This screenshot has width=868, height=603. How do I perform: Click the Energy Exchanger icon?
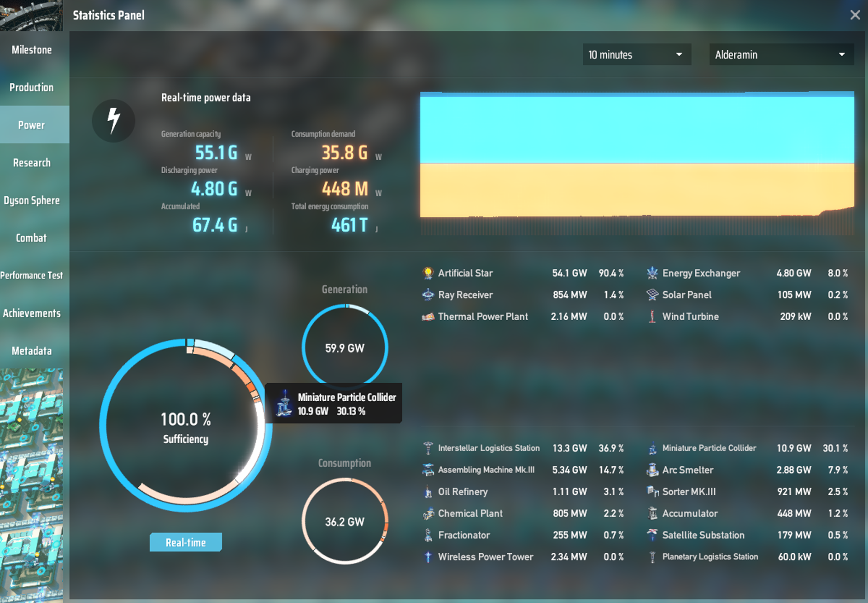tap(652, 273)
